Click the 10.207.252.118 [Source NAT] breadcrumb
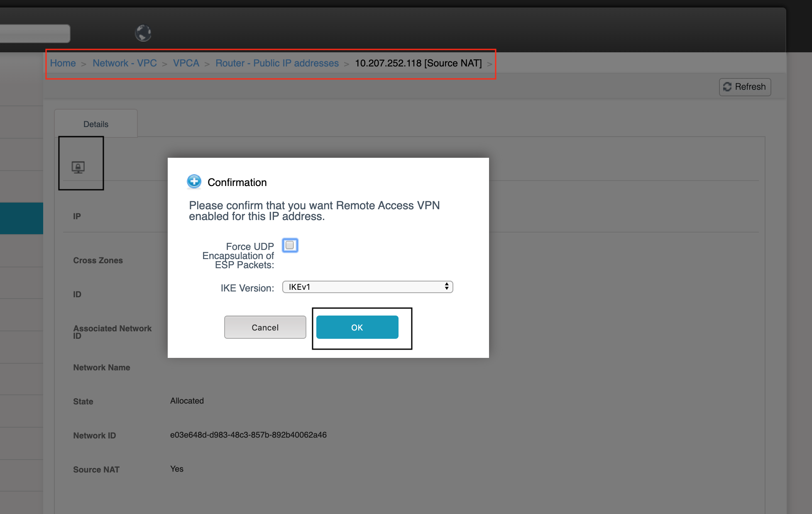Screen dimensions: 812x514 point(418,63)
